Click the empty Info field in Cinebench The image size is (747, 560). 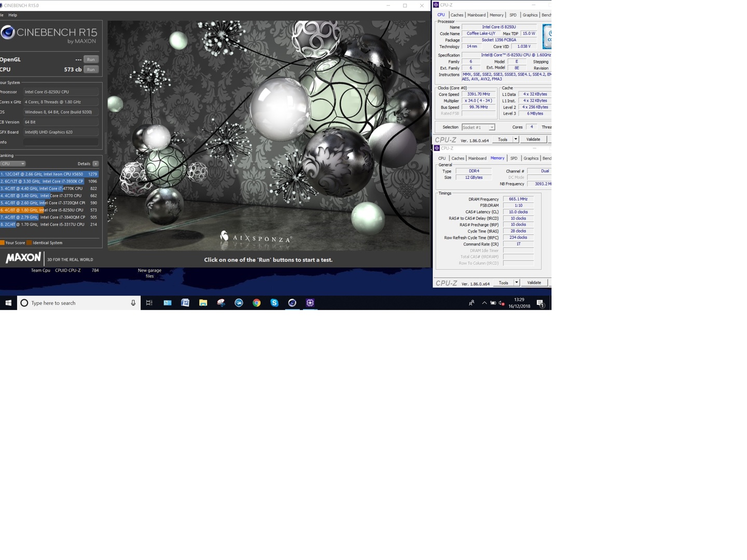click(61, 142)
